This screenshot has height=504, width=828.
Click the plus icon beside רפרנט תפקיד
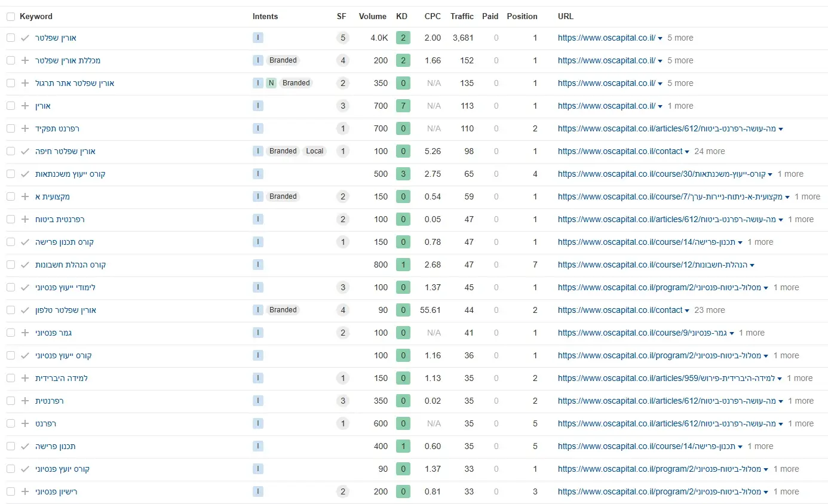[x=24, y=128]
